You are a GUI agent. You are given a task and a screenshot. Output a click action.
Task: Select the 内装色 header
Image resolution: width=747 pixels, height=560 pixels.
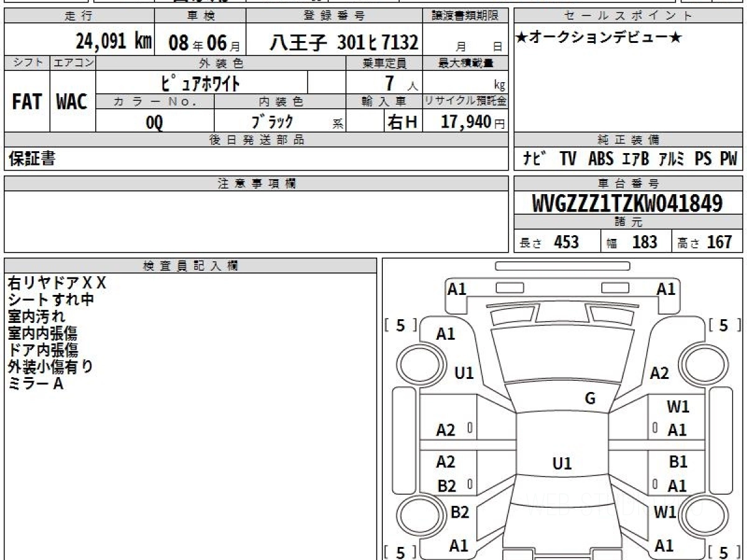(x=281, y=102)
